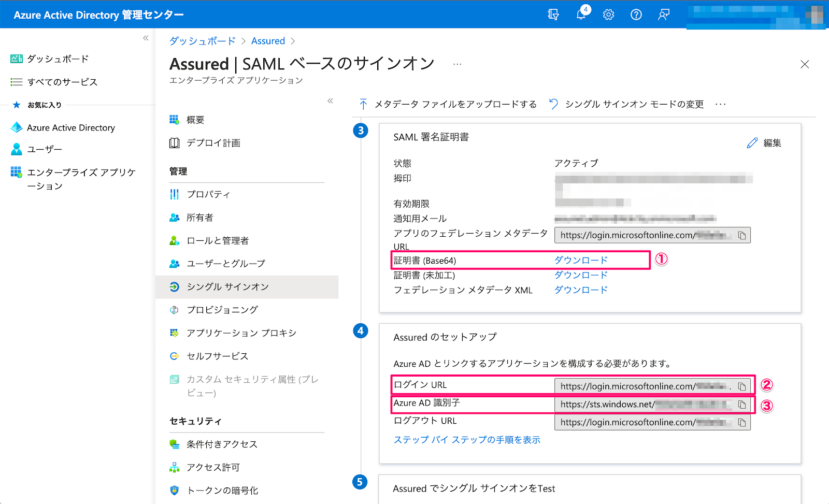Click the blurred account profile area

pos(755,17)
